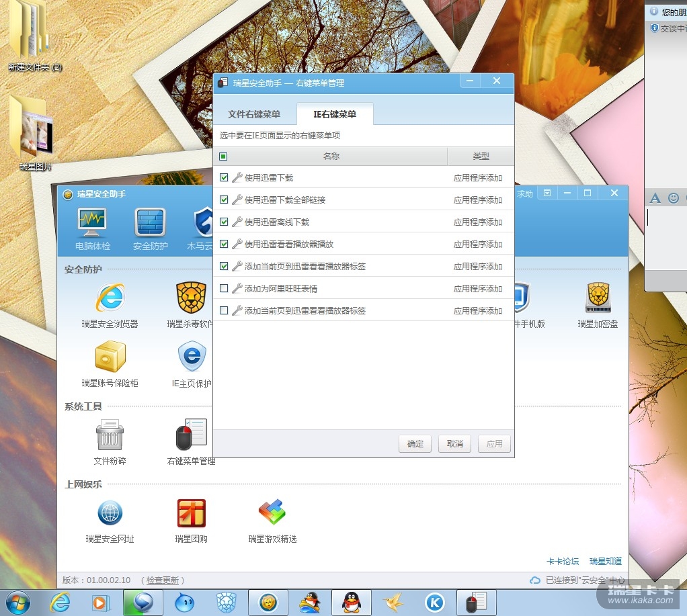Screen dimensions: 687x616
Task: Open right-click menu manager taskbar icon
Action: (476, 603)
